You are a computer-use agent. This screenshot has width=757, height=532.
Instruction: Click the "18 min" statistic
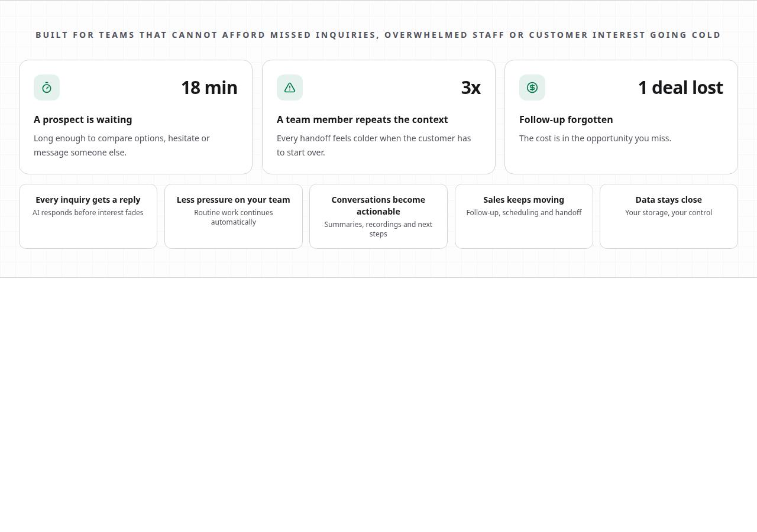209,87
